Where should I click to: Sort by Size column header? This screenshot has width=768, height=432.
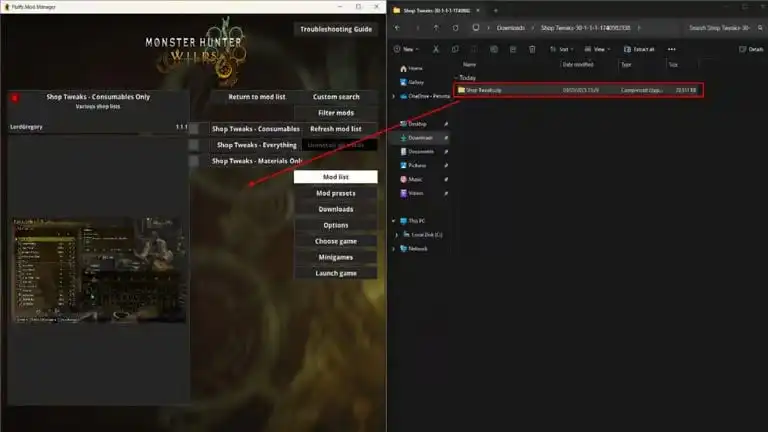[x=673, y=64]
